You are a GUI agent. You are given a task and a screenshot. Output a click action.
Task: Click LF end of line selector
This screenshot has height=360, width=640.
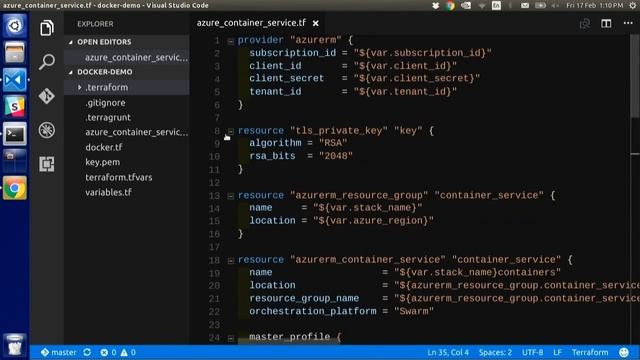(x=558, y=352)
